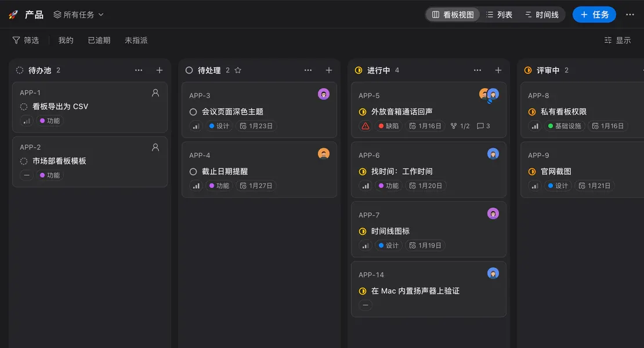Open 进行中 column options menu
The image size is (644, 348).
click(x=477, y=70)
